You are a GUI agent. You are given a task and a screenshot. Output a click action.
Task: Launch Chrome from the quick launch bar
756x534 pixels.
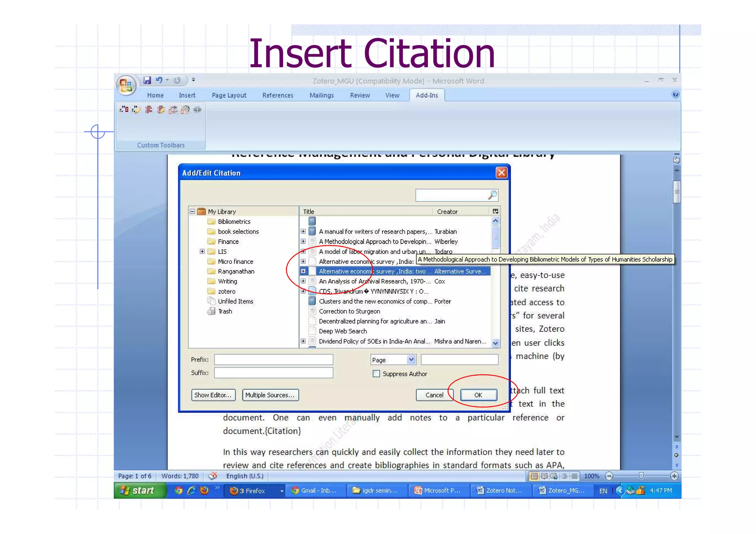tap(179, 490)
